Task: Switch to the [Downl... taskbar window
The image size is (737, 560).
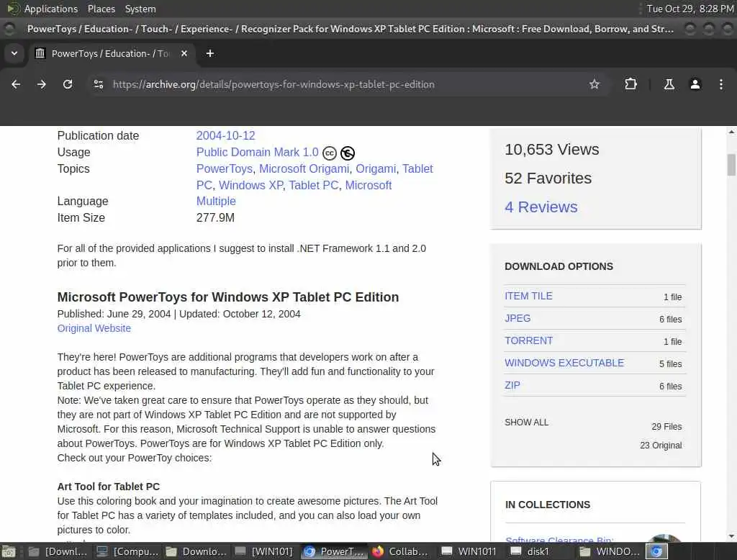Action: 58,551
